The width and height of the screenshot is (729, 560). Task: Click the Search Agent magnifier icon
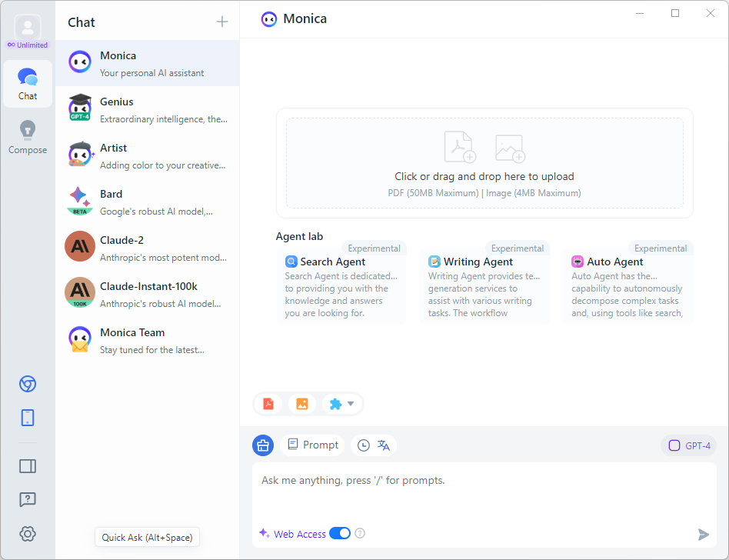291,262
